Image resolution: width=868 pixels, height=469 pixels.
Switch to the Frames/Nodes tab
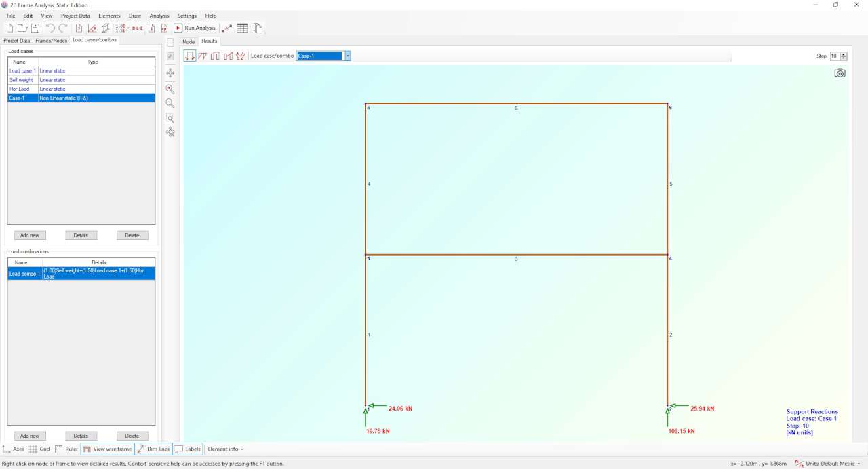coord(52,41)
